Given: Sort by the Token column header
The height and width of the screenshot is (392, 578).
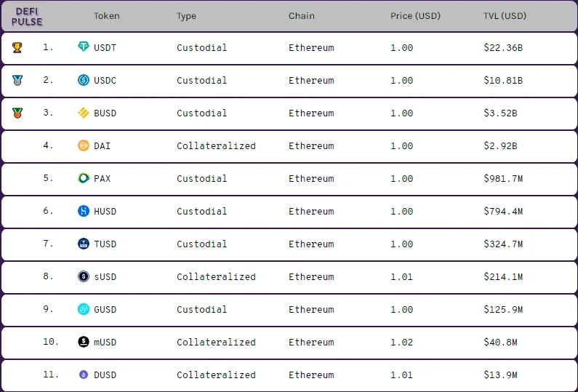Looking at the screenshot, I should pos(106,16).
